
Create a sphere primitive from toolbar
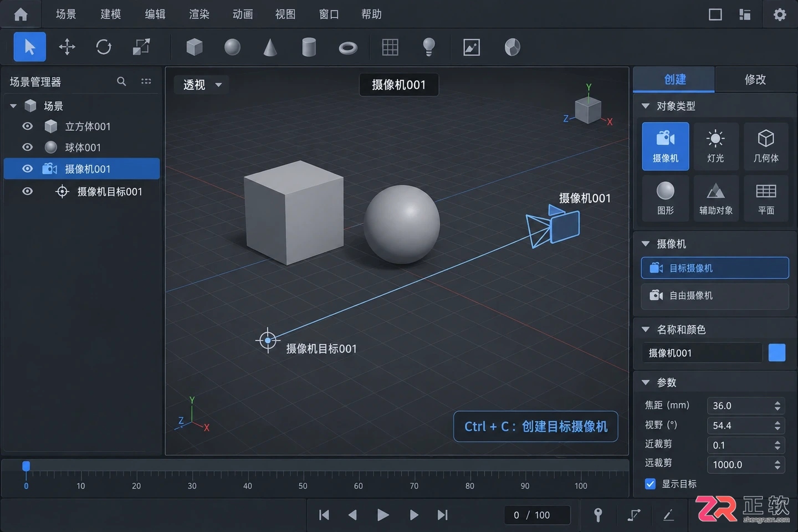click(x=232, y=47)
